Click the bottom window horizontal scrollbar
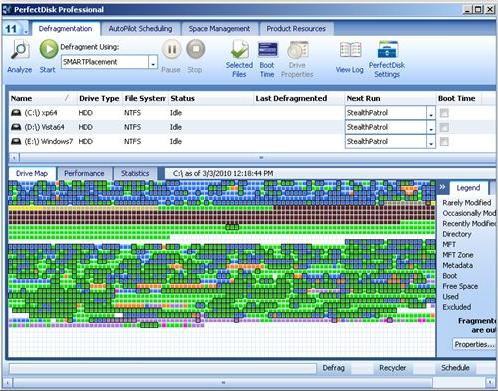498x391 pixels. point(223,382)
